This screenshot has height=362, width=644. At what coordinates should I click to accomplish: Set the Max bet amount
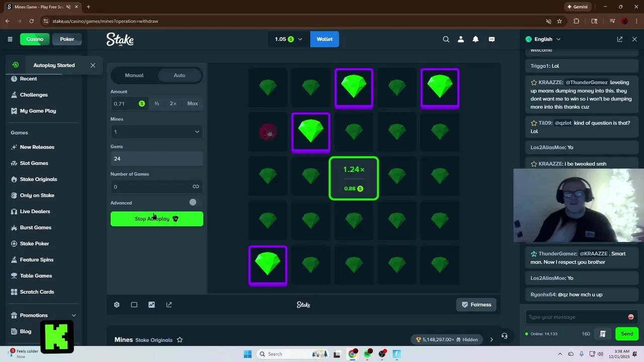click(x=193, y=104)
